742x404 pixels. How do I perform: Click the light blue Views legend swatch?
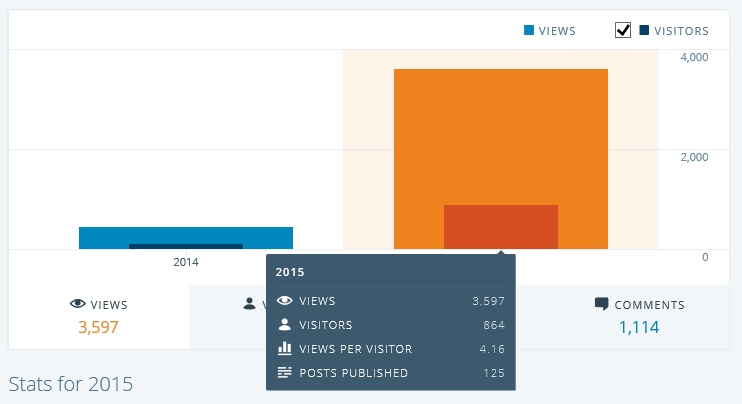(529, 31)
